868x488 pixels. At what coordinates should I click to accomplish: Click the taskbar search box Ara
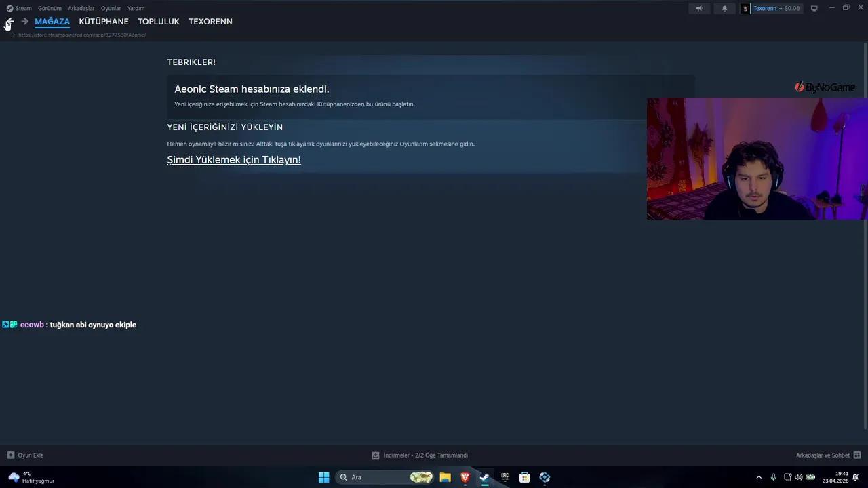[385, 477]
